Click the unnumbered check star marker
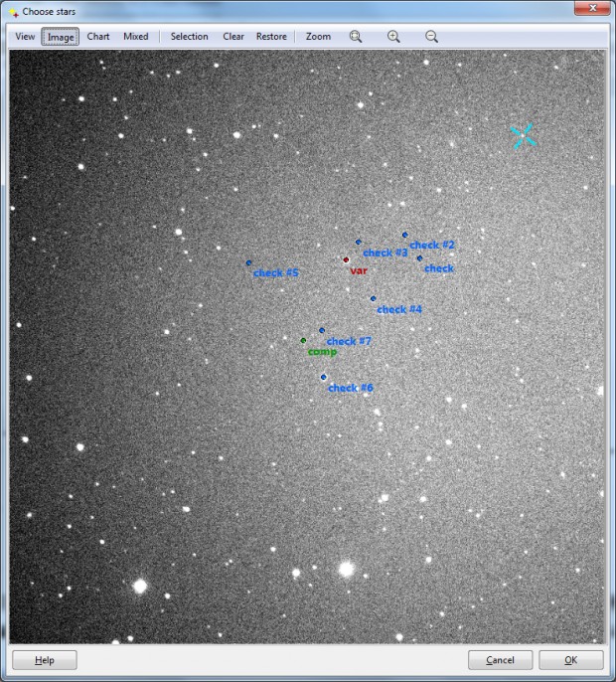Viewport: 616px width, 682px height. coord(419,258)
